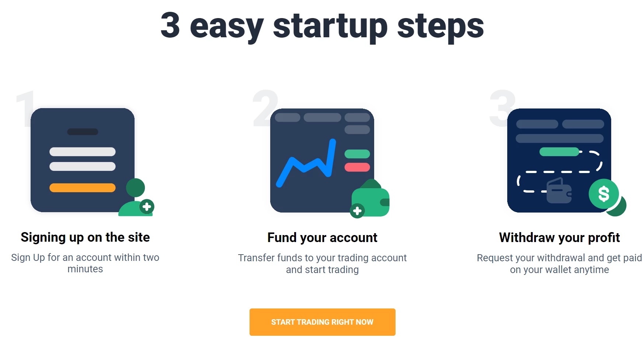
Task: Click the gray wallet inside withdrawal illustration
Action: [559, 190]
